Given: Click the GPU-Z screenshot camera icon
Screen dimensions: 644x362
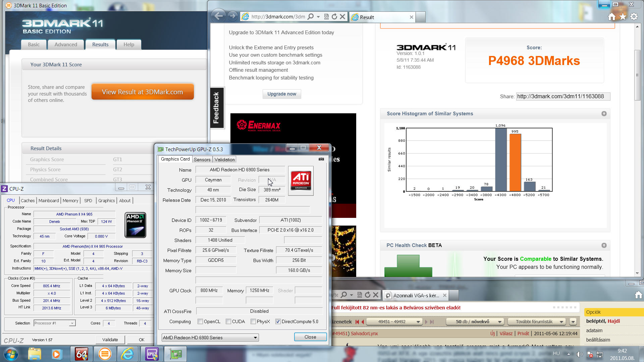Looking at the screenshot, I should tap(321, 159).
